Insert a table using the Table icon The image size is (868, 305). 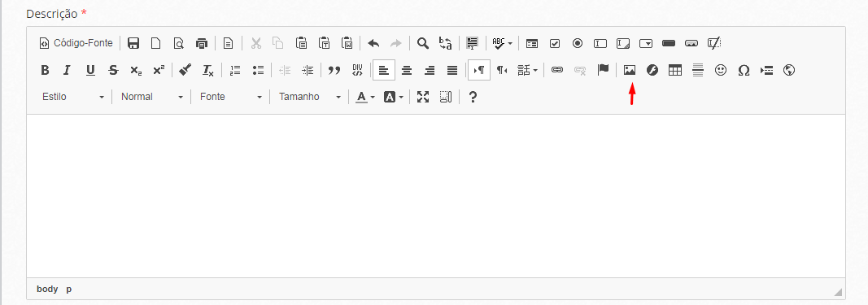pyautogui.click(x=675, y=70)
